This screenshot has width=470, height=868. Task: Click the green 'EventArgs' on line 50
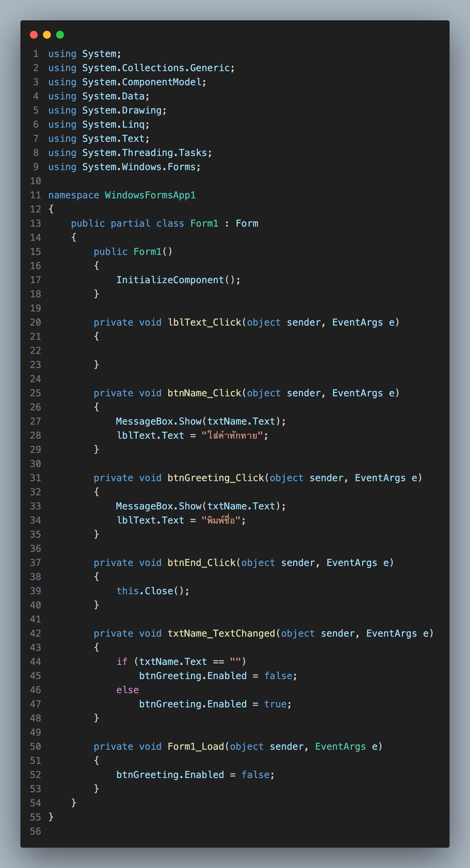point(340,747)
